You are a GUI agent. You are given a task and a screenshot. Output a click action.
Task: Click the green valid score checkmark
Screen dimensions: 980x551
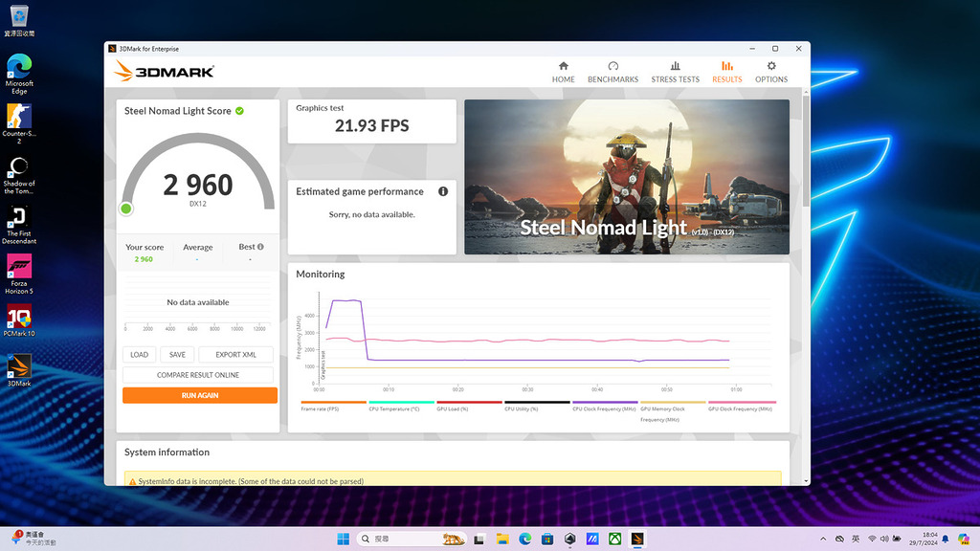pos(239,111)
